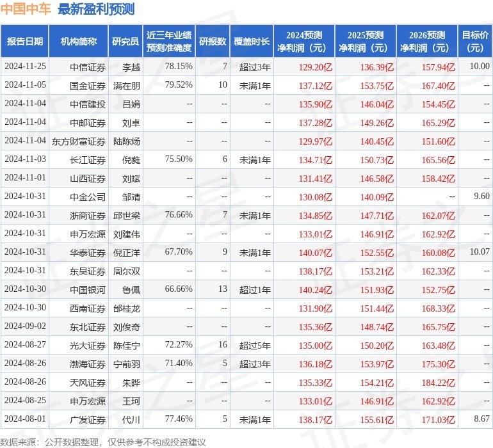Click target price 10.00

tap(480, 67)
